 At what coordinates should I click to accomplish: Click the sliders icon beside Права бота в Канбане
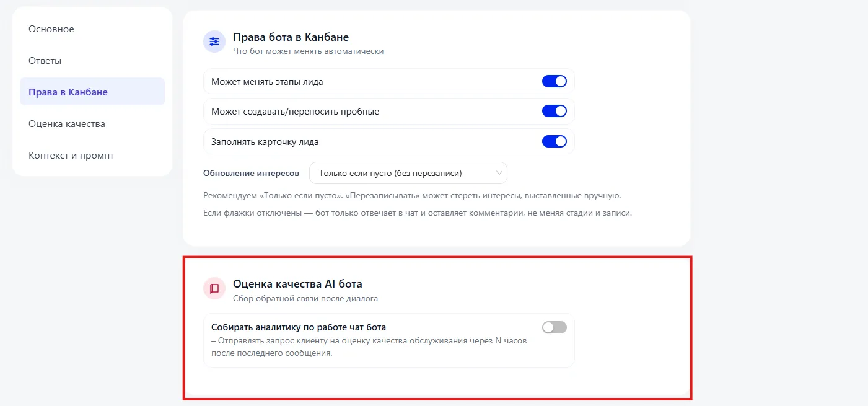pyautogui.click(x=214, y=42)
